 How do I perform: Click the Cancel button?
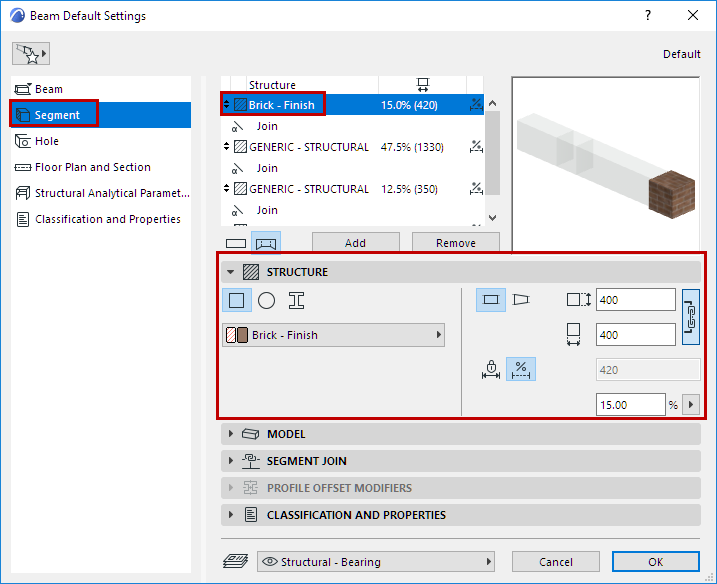[556, 562]
